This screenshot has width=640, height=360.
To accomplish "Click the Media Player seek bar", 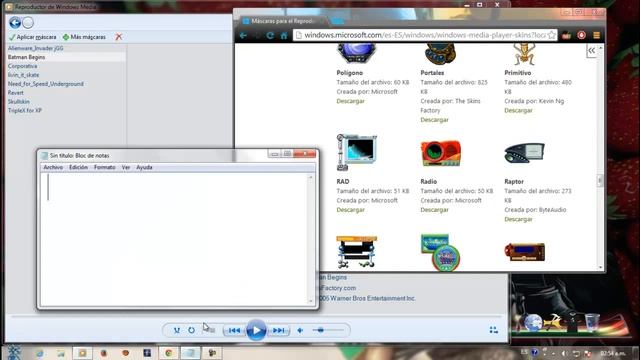I will click(x=256, y=316).
